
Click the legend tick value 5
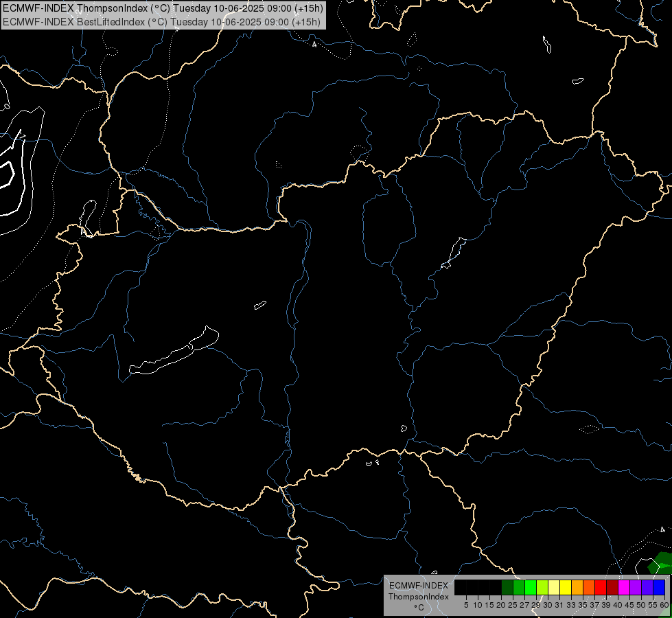click(466, 605)
